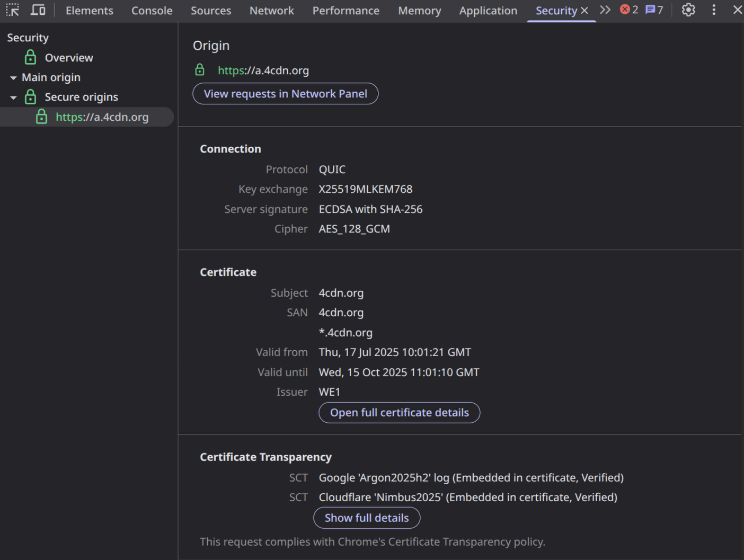Click the Cloudflare Nimbus2025 SCT entry

click(x=468, y=497)
